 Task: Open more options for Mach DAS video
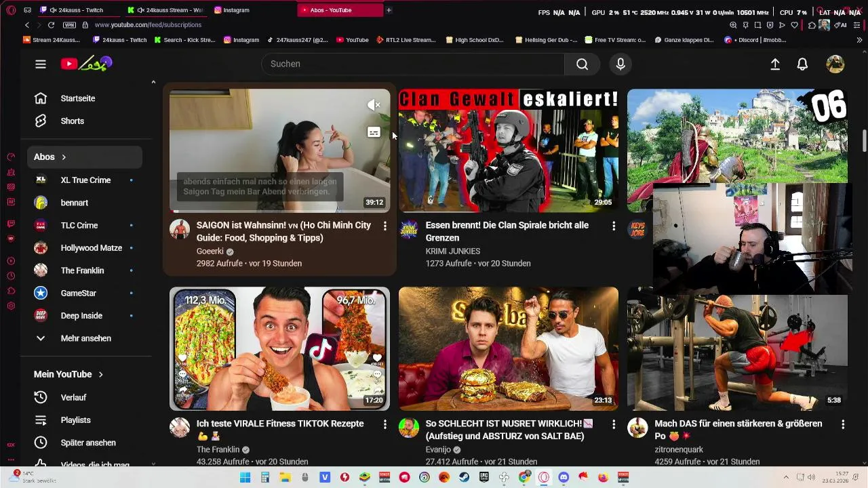click(843, 424)
